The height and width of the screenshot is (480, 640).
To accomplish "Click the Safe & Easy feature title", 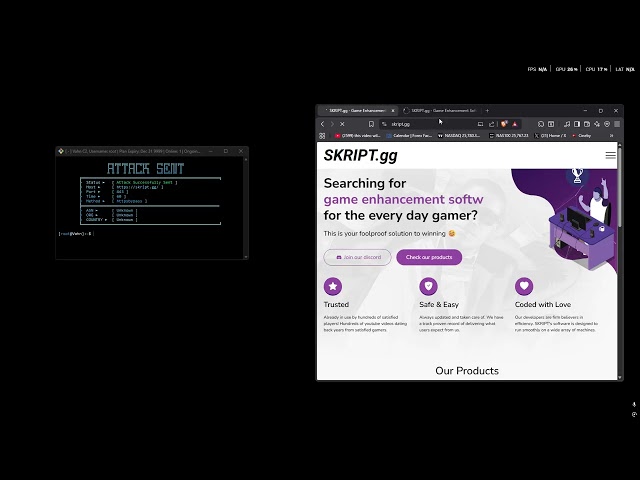I will 439,304.
